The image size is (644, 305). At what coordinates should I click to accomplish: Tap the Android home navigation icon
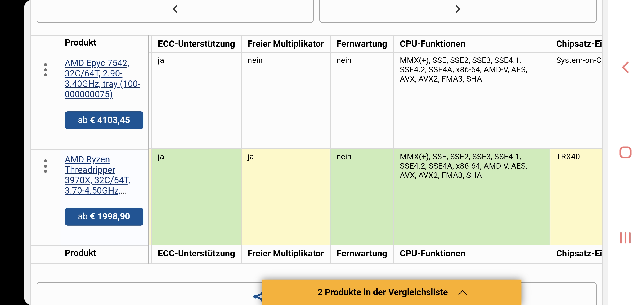pyautogui.click(x=625, y=152)
